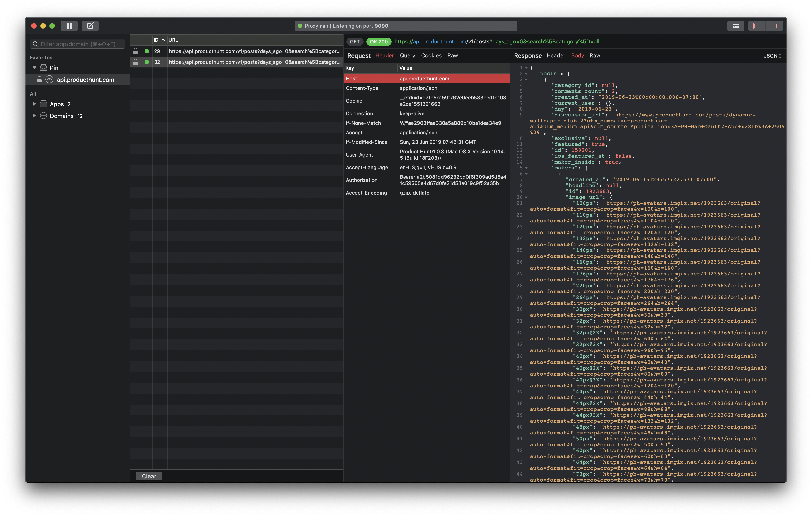
Task: Open the JSON format dropdown in Response panel
Action: click(x=772, y=56)
